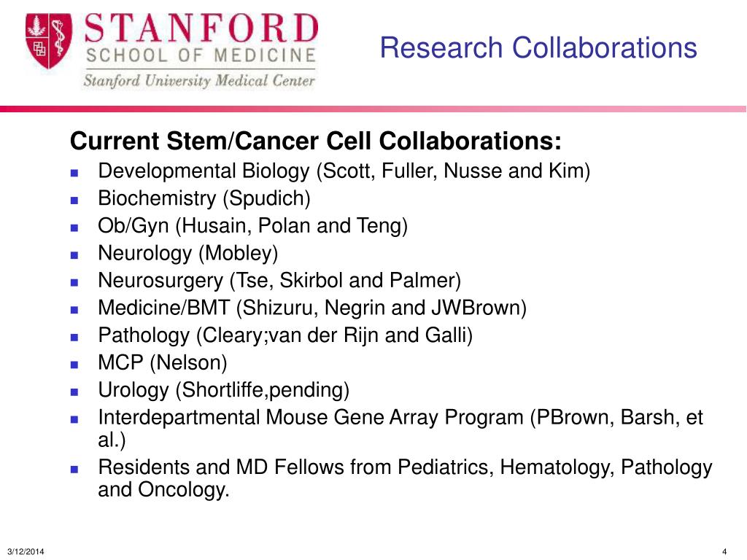Click the Ob/Gyn (Husain, Polan and Teng) line
This screenshot has width=747, height=560.
(252, 226)
